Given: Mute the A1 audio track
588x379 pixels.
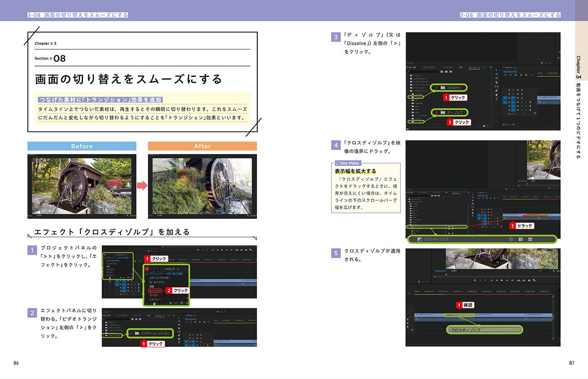Looking at the screenshot, I should click(x=522, y=102).
